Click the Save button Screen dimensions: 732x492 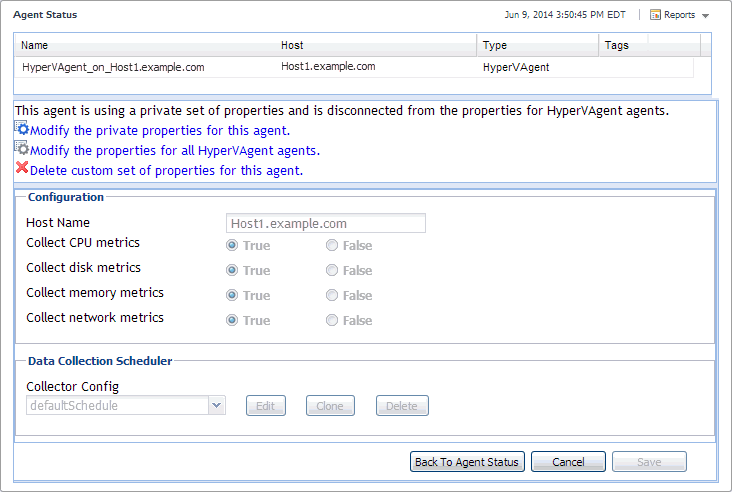(649, 462)
